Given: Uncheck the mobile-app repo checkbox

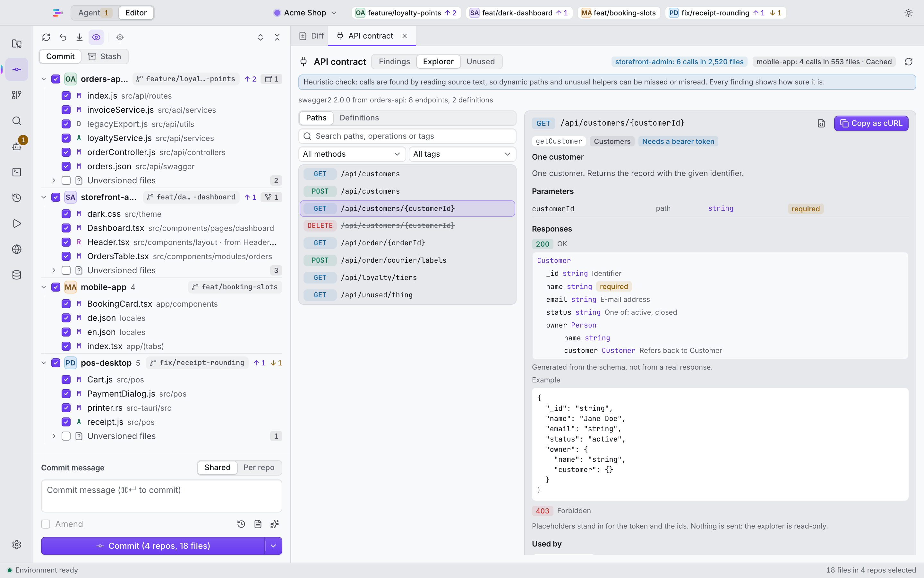Looking at the screenshot, I should 56,287.
